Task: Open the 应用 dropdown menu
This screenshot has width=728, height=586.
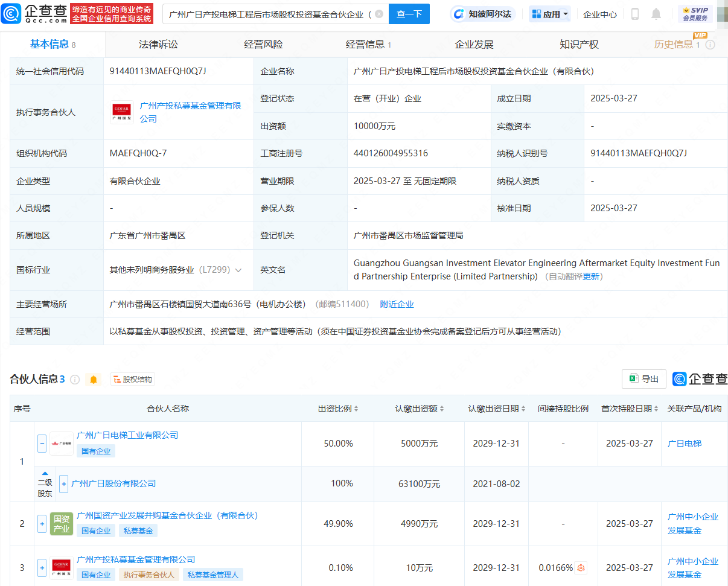Action: tap(550, 14)
